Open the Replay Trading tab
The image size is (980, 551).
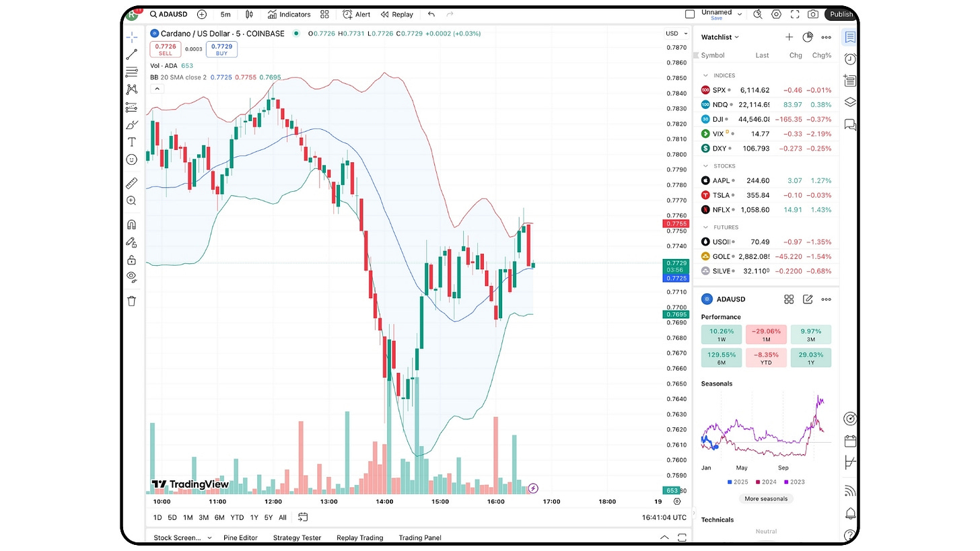click(359, 538)
